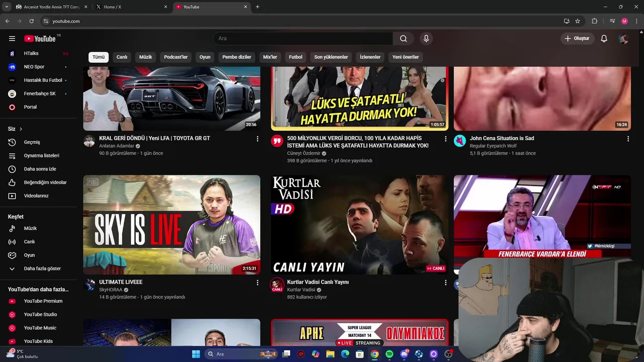Open Discord from the taskbar
644x362 pixels.
click(404, 354)
